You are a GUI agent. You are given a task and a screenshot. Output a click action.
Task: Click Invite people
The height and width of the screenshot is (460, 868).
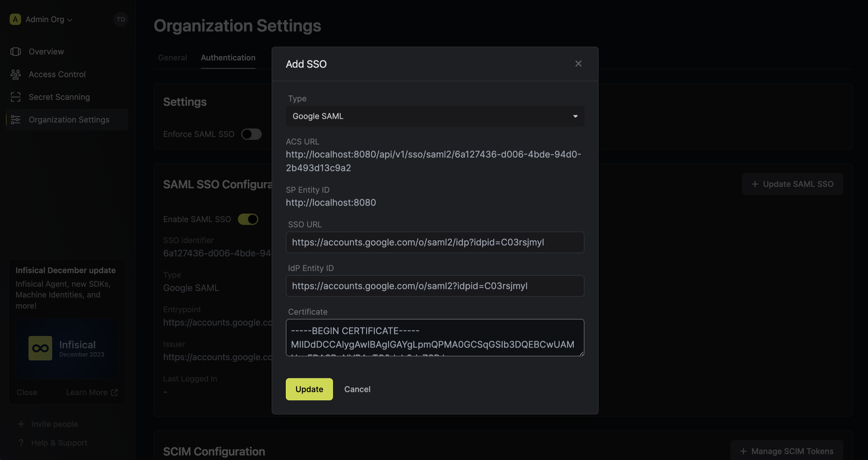tap(48, 424)
